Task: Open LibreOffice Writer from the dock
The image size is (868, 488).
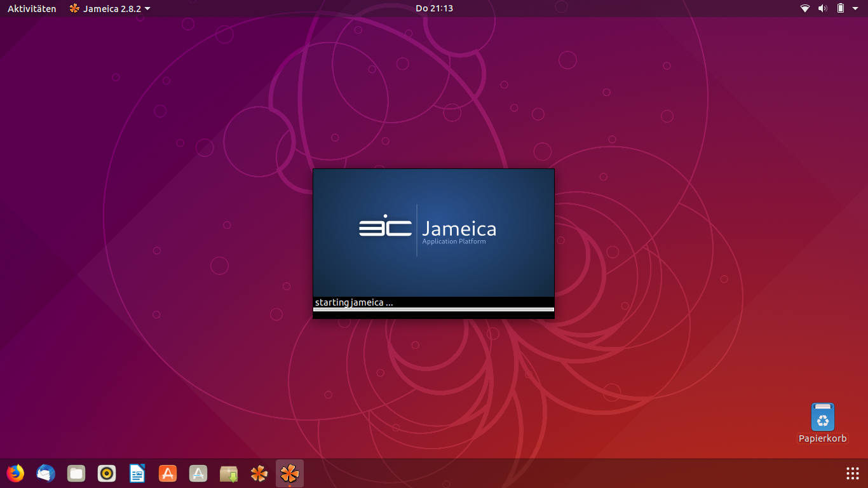Action: [x=137, y=473]
